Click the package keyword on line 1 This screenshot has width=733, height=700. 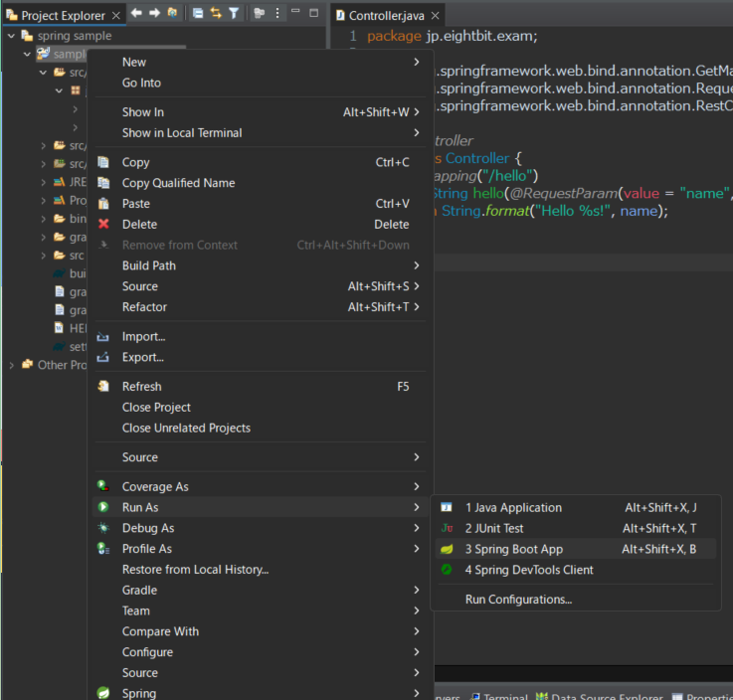click(394, 36)
